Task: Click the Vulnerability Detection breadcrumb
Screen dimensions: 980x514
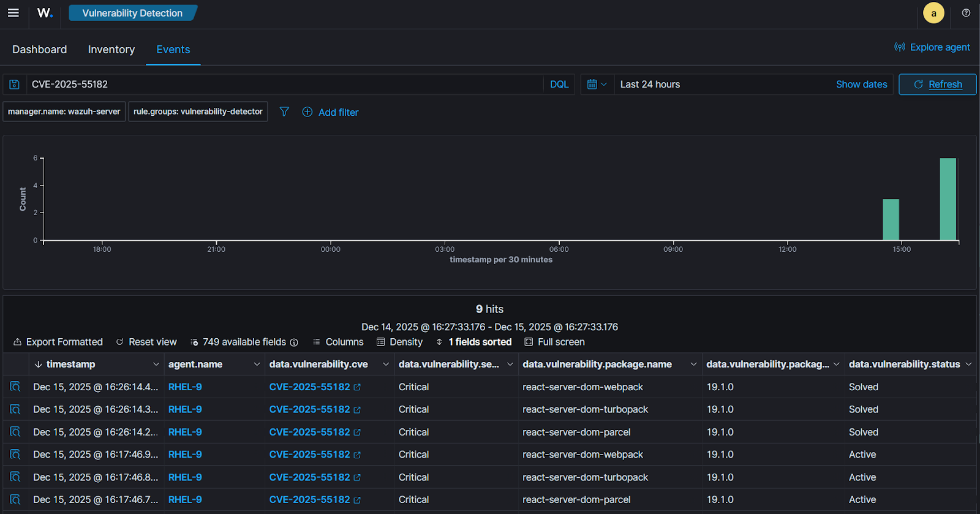Action: tap(132, 13)
